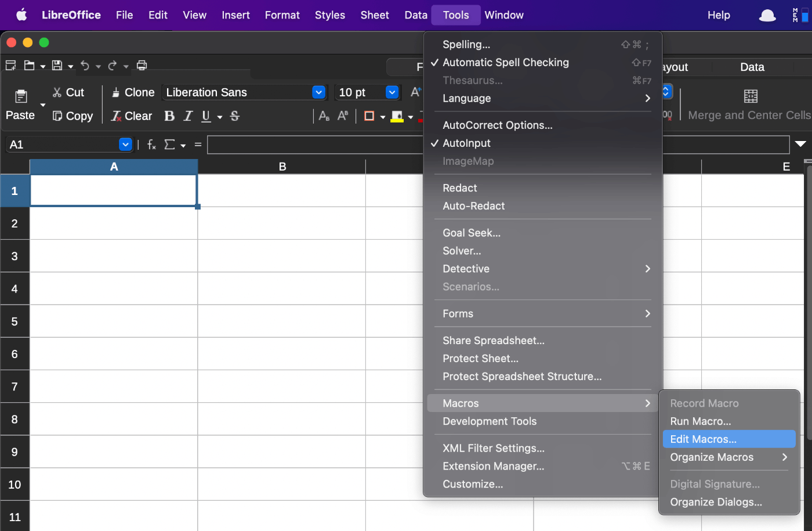
Task: Click the Increase font size icon
Action: (x=415, y=92)
